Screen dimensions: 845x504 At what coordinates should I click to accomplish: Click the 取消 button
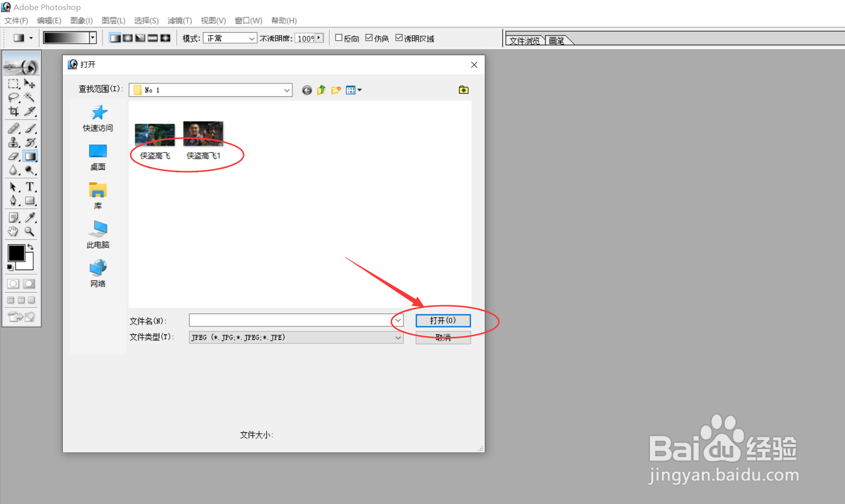tap(443, 338)
